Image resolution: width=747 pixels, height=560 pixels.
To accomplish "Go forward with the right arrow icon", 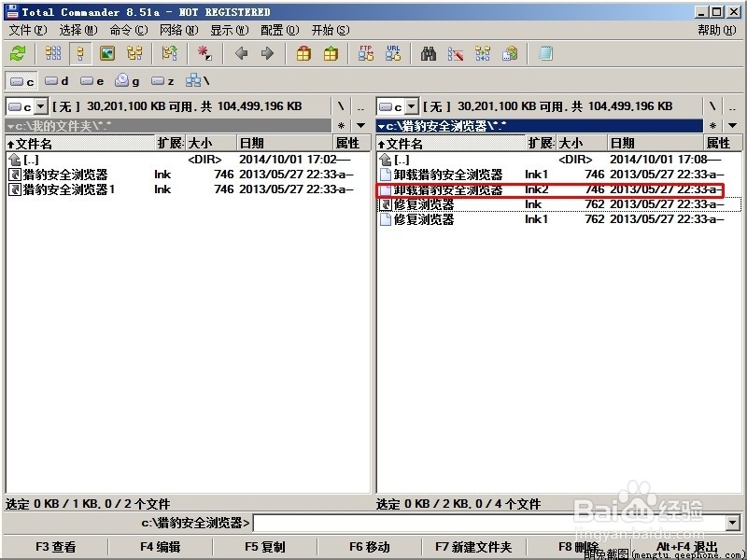I will tap(268, 53).
